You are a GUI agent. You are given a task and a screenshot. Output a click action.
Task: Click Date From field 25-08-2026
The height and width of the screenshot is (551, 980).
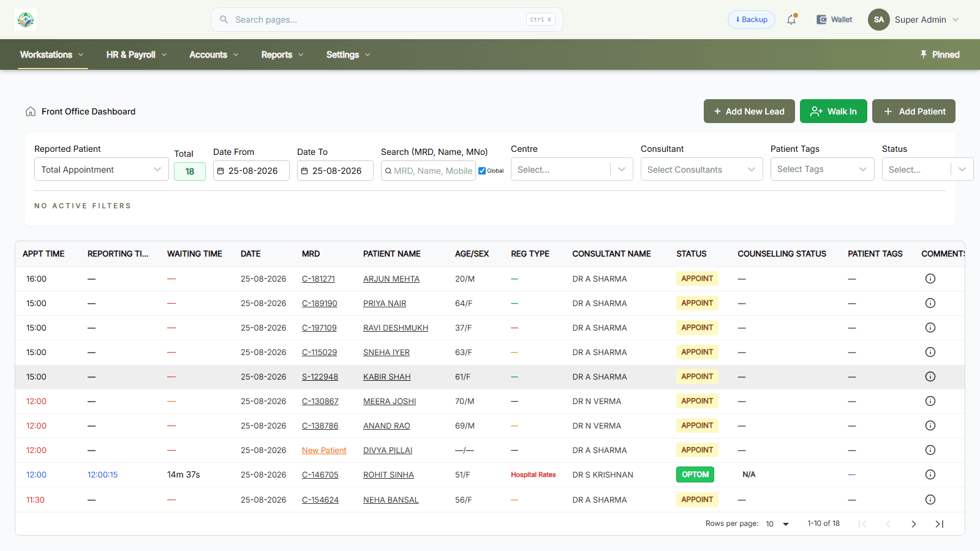(251, 171)
